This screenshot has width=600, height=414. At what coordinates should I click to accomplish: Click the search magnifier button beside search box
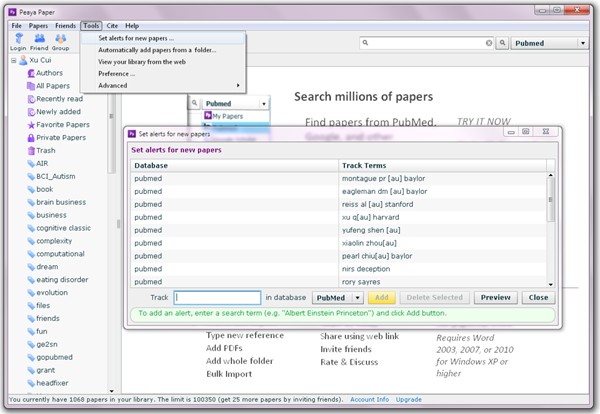pos(502,43)
